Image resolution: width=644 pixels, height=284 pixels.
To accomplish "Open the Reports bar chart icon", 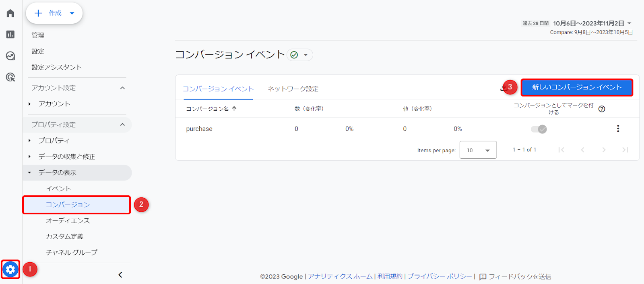I will point(10,35).
